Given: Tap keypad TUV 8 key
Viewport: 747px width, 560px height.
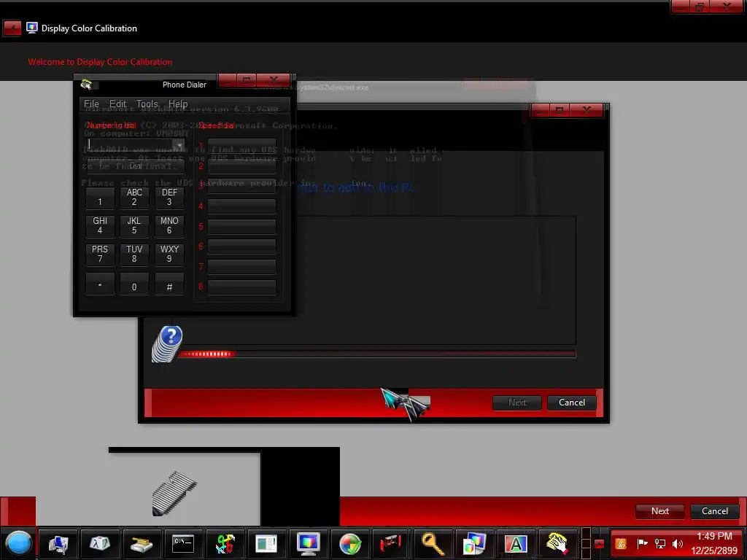Looking at the screenshot, I should click(x=134, y=254).
